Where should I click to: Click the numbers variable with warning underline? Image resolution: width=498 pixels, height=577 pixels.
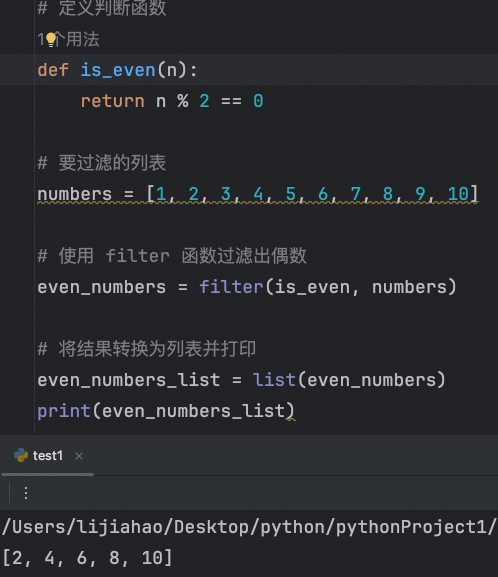pos(75,194)
